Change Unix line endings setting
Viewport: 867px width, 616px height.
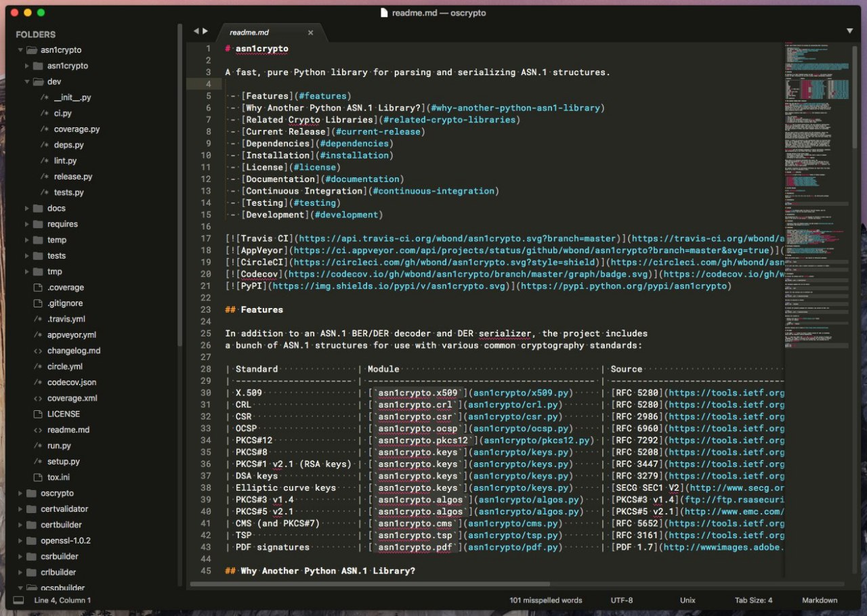click(688, 600)
